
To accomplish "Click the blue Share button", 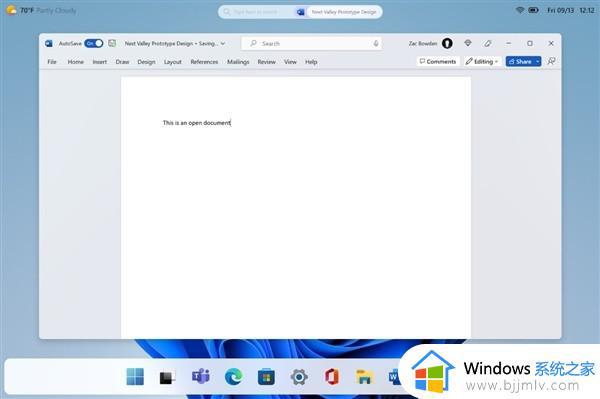I will pos(520,61).
